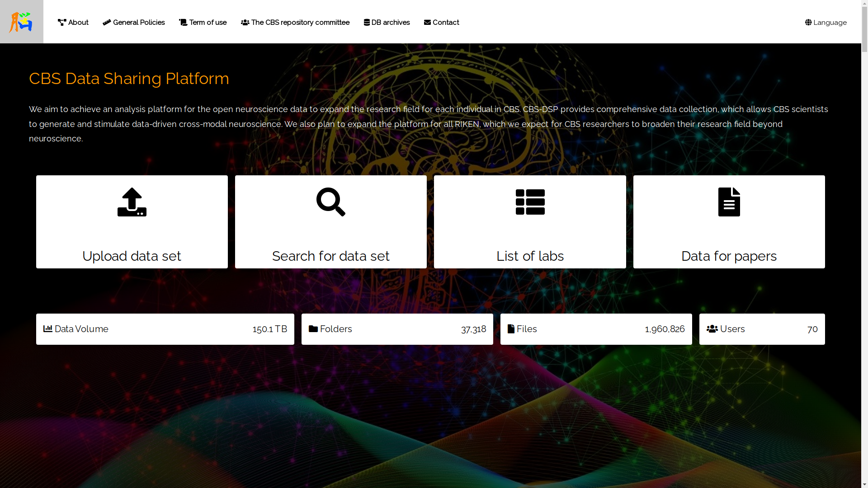Image resolution: width=868 pixels, height=488 pixels.
Task: Click the icon beside General Policies
Action: (x=107, y=22)
